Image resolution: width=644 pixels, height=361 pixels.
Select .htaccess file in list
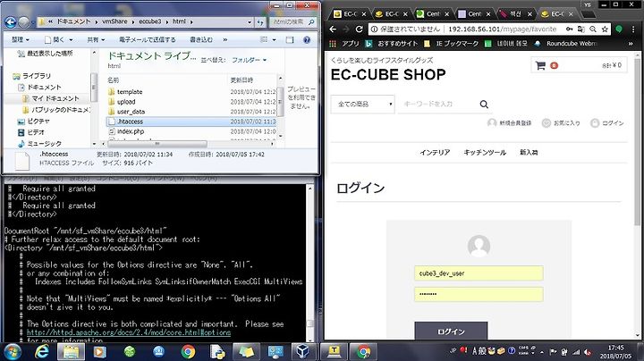point(191,122)
